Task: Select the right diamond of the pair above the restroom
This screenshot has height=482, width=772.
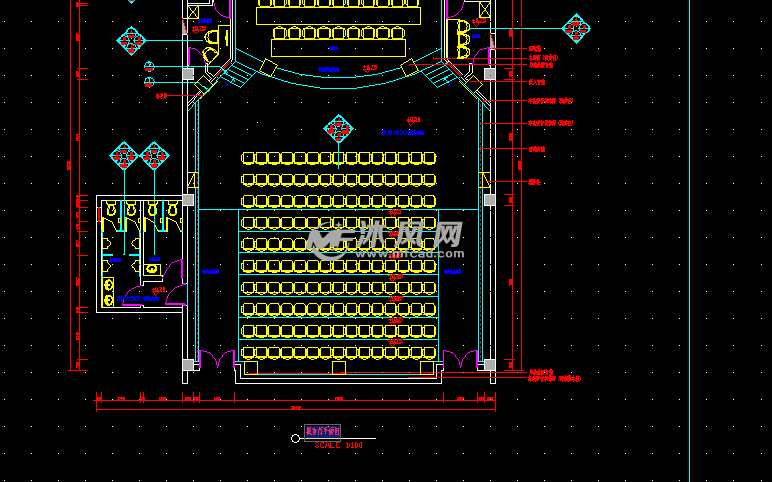Action: tap(153, 157)
